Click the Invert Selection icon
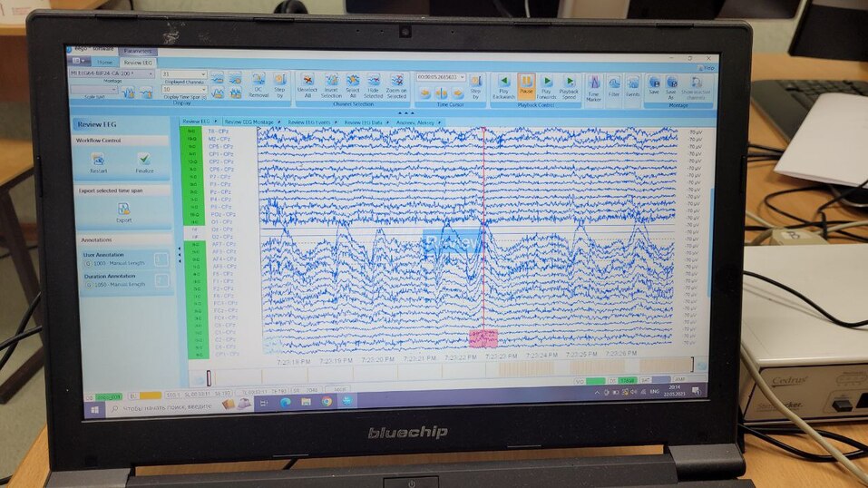 click(331, 83)
